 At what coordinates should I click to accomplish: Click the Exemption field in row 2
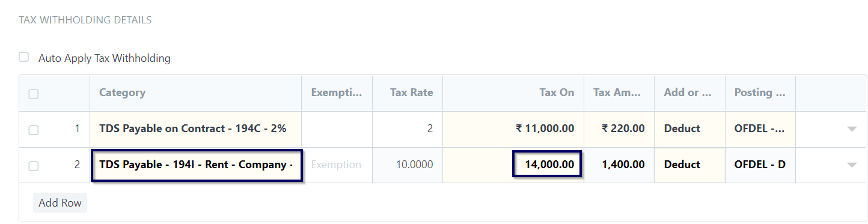(x=337, y=165)
